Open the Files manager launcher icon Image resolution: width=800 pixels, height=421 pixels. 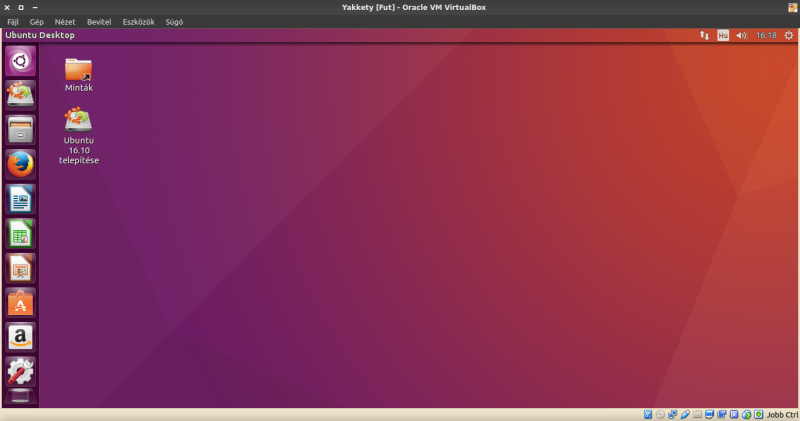coord(20,129)
